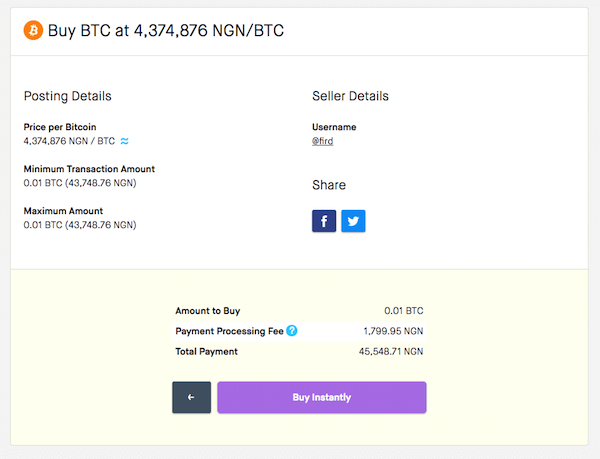
Task: Click the orange Bitcoin logo icon
Action: [x=33, y=30]
